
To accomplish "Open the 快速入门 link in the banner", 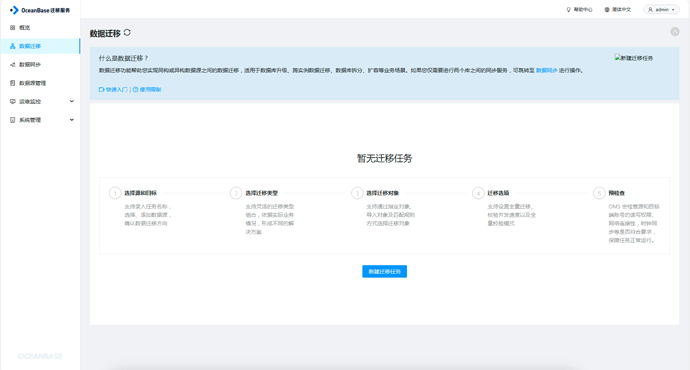I will tap(113, 89).
